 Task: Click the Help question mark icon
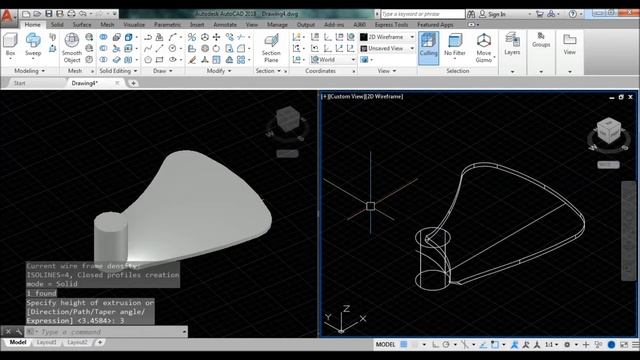(573, 14)
